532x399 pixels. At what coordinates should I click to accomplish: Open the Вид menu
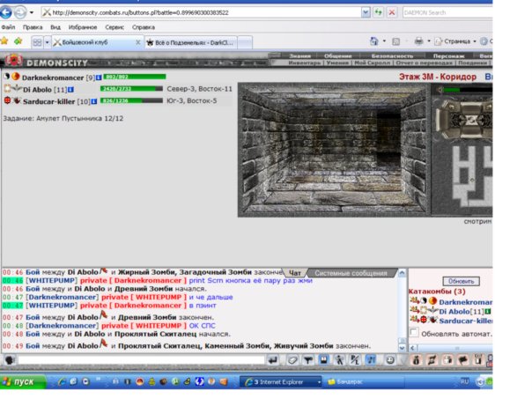(x=55, y=27)
